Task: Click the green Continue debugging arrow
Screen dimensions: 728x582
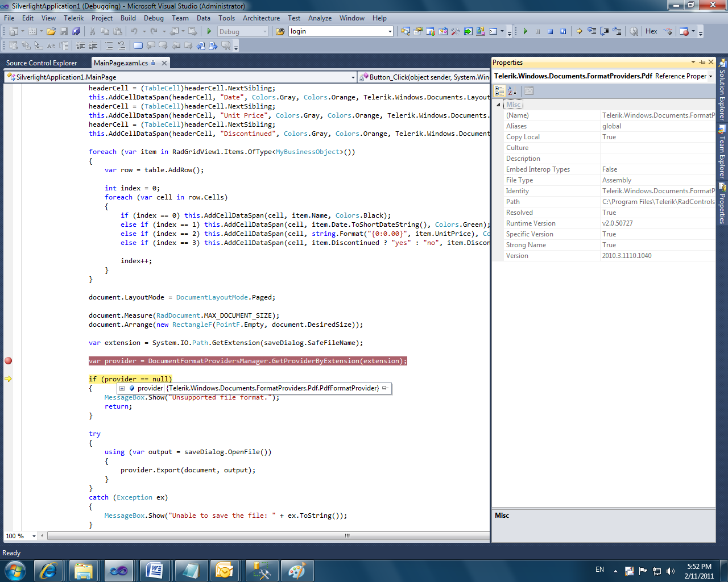Action: click(x=525, y=32)
